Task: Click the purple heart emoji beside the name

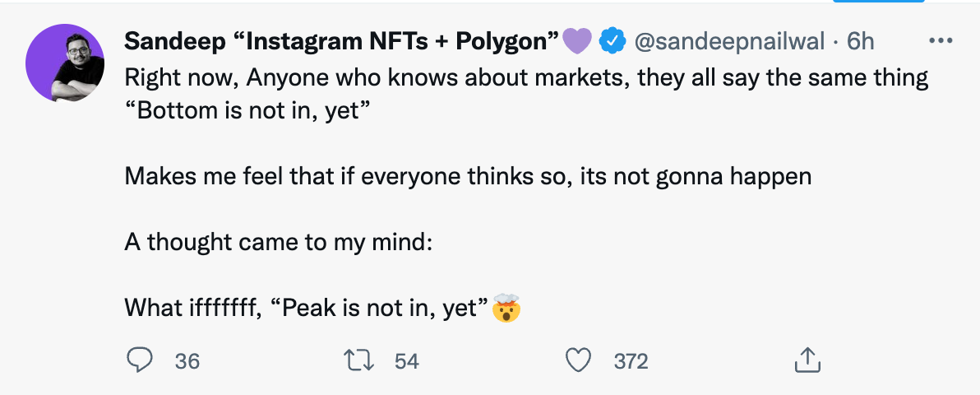Action: pyautogui.click(x=577, y=40)
